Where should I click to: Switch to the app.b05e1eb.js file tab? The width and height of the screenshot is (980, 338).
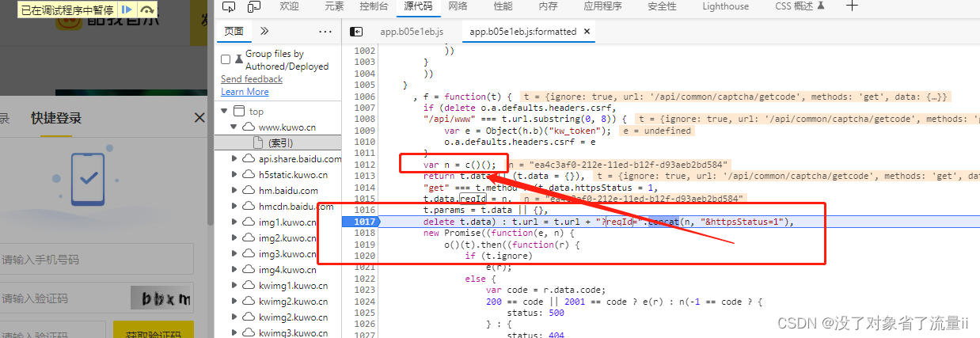coord(412,32)
